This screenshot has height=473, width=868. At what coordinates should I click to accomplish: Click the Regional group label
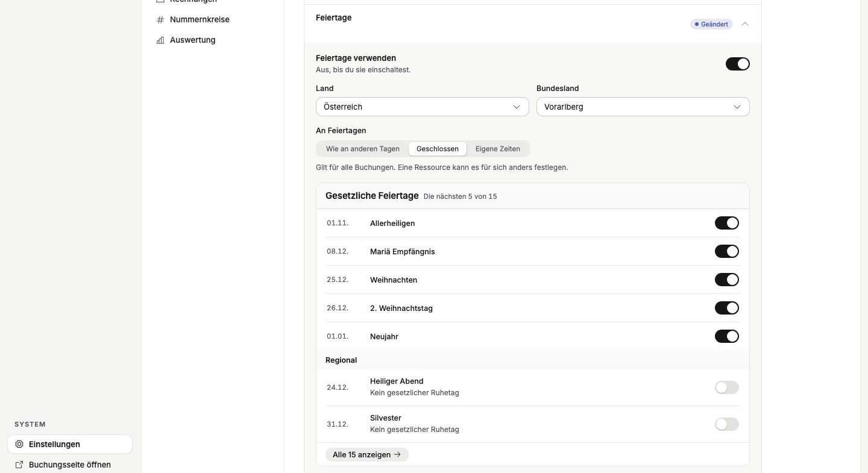click(x=341, y=360)
